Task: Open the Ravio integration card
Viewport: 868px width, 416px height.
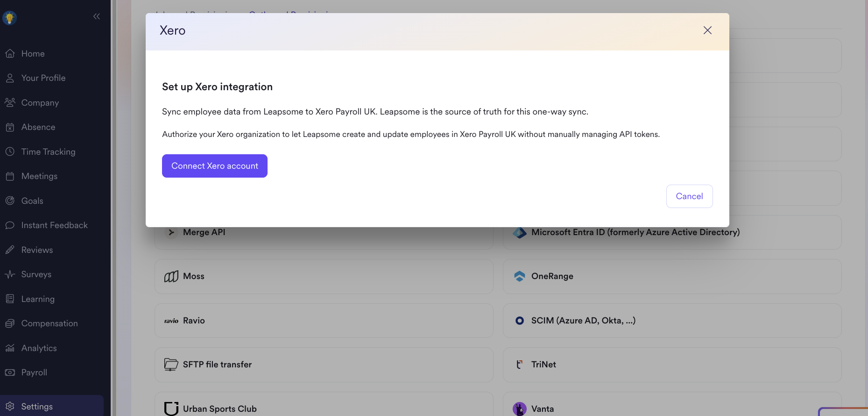Action: pos(324,321)
